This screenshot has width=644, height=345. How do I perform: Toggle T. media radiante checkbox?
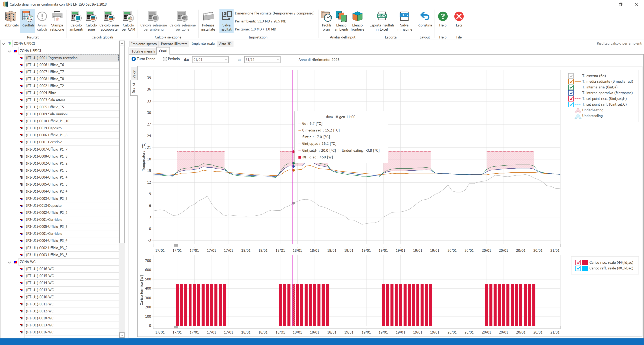pos(571,82)
